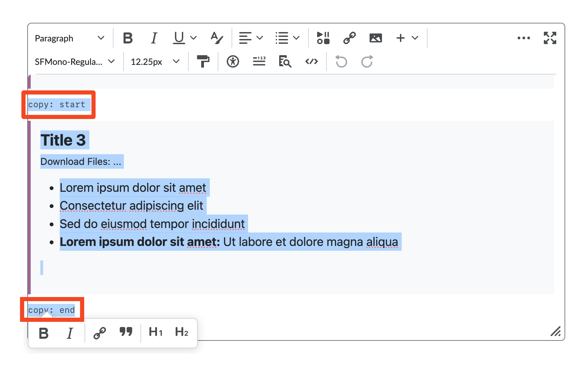Apply H1 heading from floating toolbar
588x376 pixels.
coord(155,332)
